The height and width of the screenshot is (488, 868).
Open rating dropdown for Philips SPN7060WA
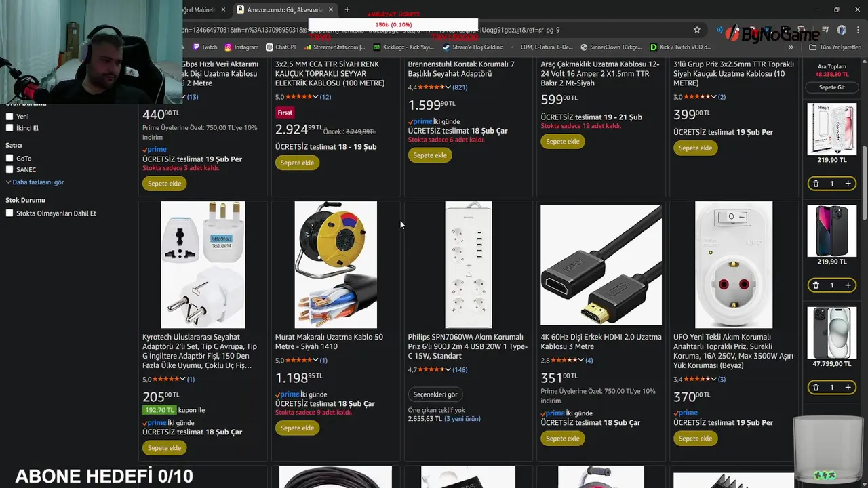click(x=448, y=370)
